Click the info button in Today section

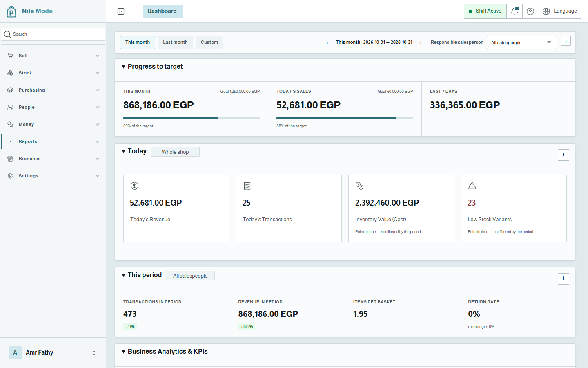tap(563, 155)
